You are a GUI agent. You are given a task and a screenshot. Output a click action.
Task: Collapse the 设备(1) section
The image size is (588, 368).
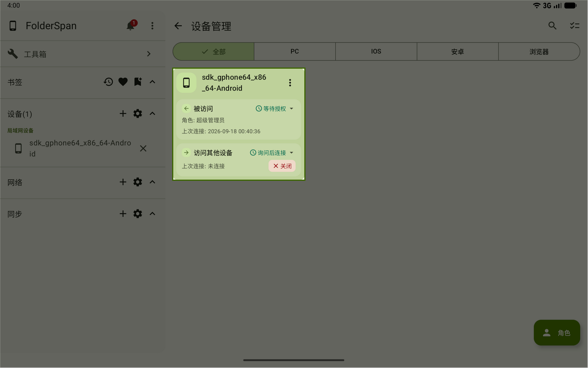pos(152,114)
